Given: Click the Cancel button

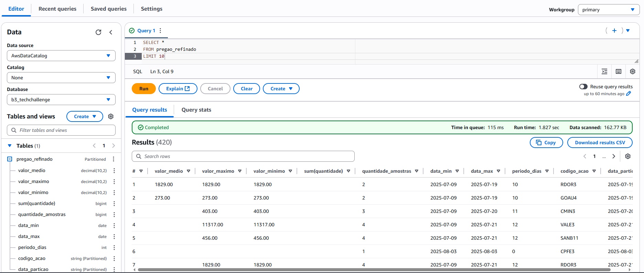Looking at the screenshot, I should pyautogui.click(x=215, y=89).
